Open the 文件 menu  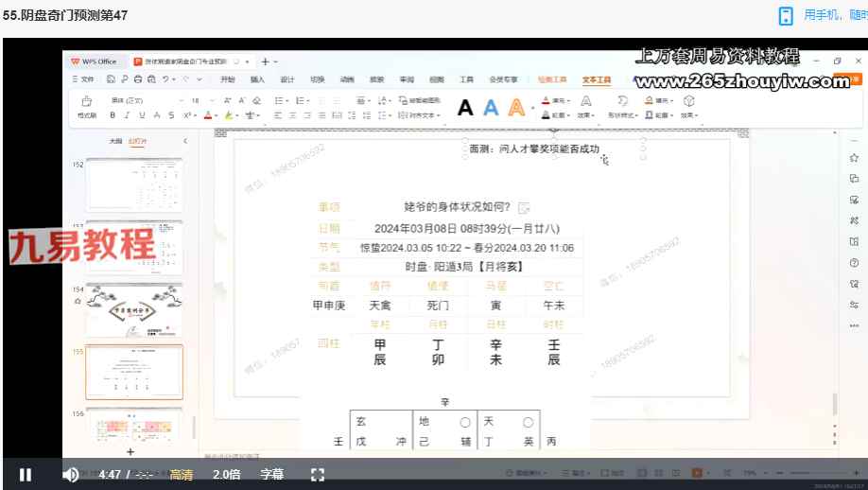83,79
